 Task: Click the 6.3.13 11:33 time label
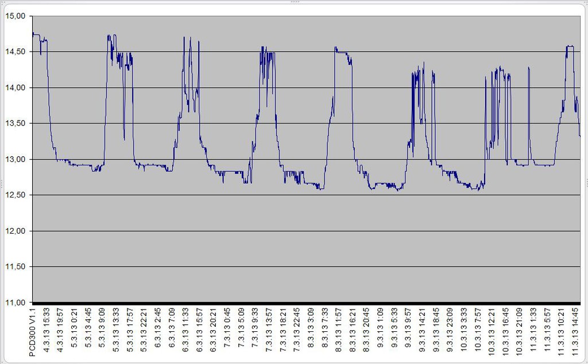[x=185, y=330]
